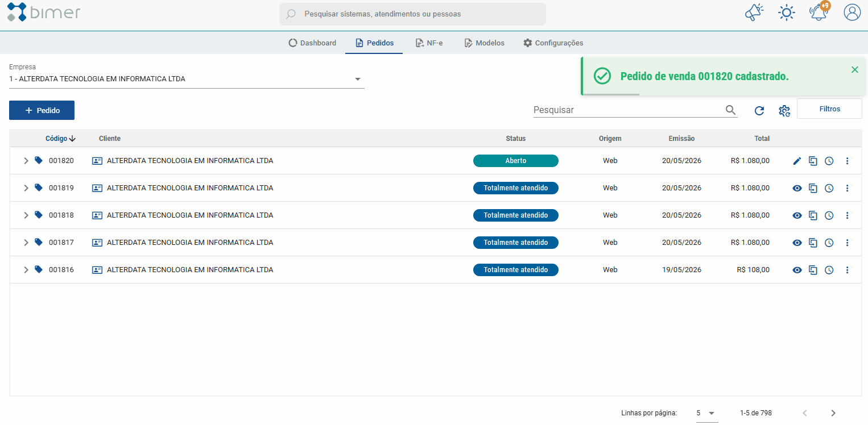Open the announcements megaphone icon

(x=754, y=13)
